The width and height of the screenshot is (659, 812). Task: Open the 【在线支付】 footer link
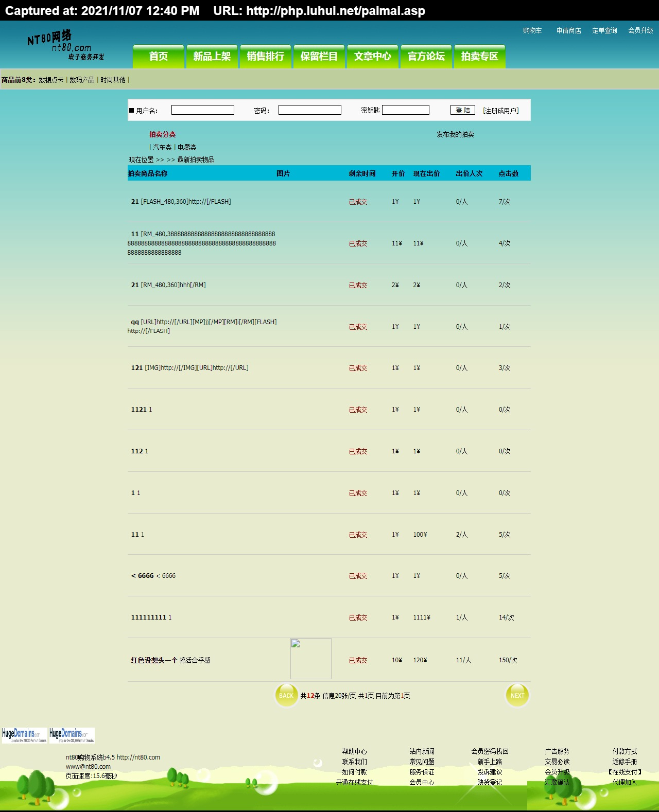[625, 772]
